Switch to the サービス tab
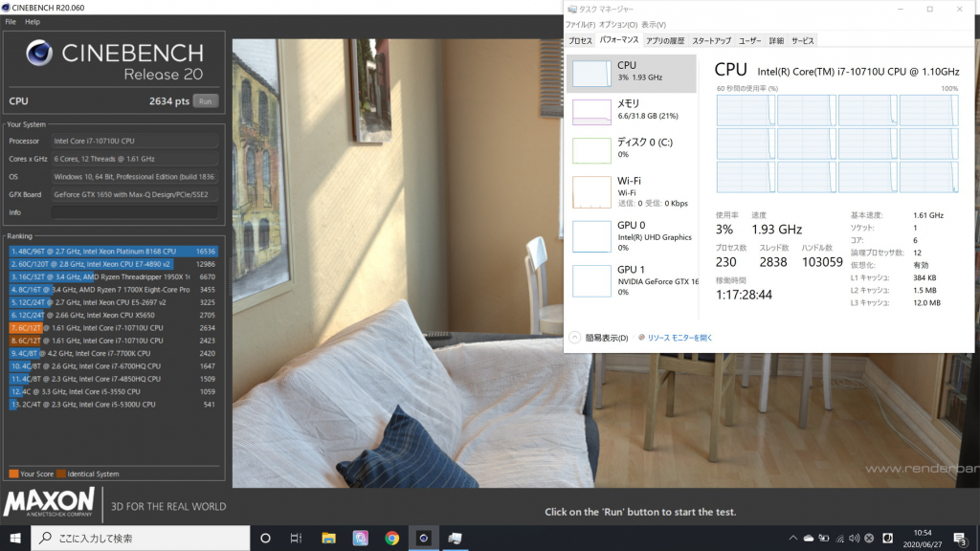 803,41
